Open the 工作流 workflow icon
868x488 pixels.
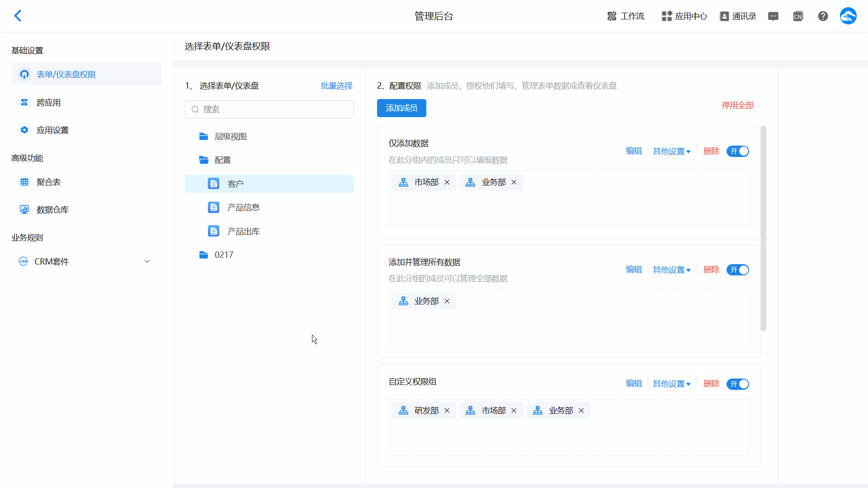click(x=612, y=16)
